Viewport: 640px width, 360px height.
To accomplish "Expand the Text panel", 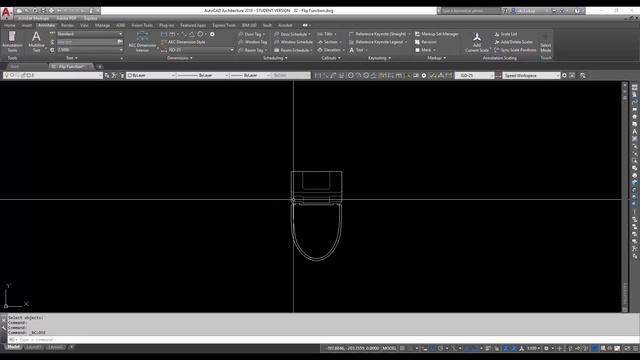I will click(72, 58).
